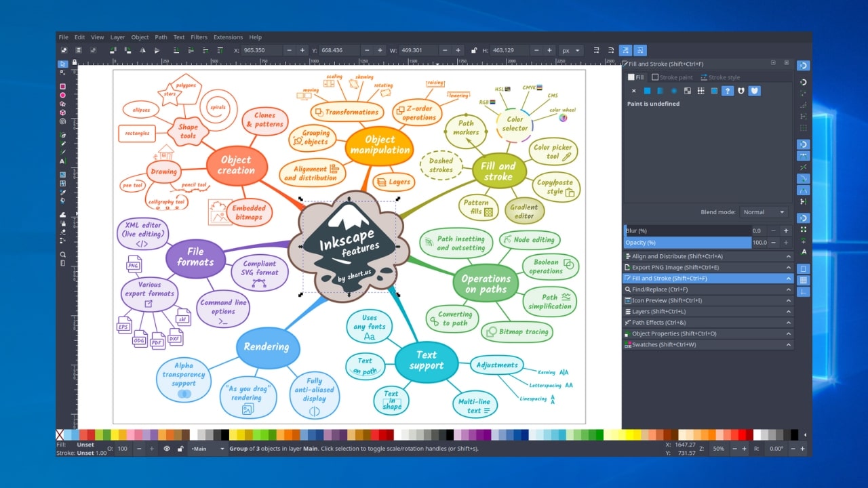Select the Node editing tool
The image size is (868, 488).
[63, 73]
